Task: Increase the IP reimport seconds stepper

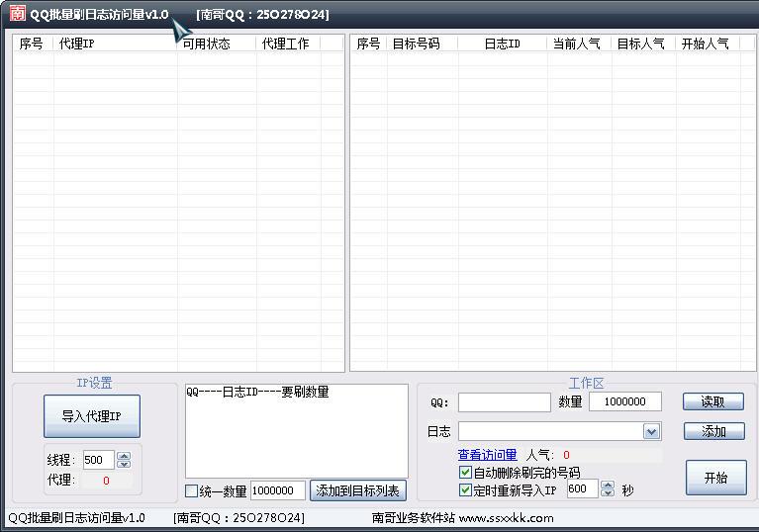Action: point(608,485)
